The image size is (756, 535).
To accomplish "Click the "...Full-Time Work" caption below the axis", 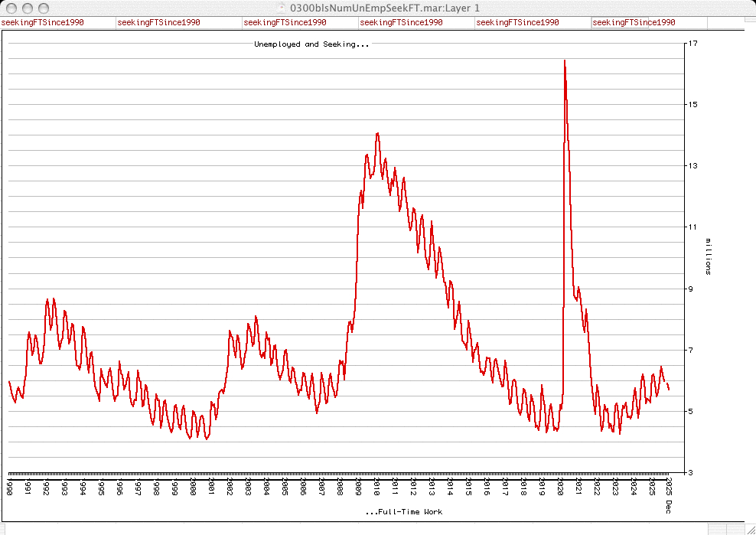I will pos(403,511).
